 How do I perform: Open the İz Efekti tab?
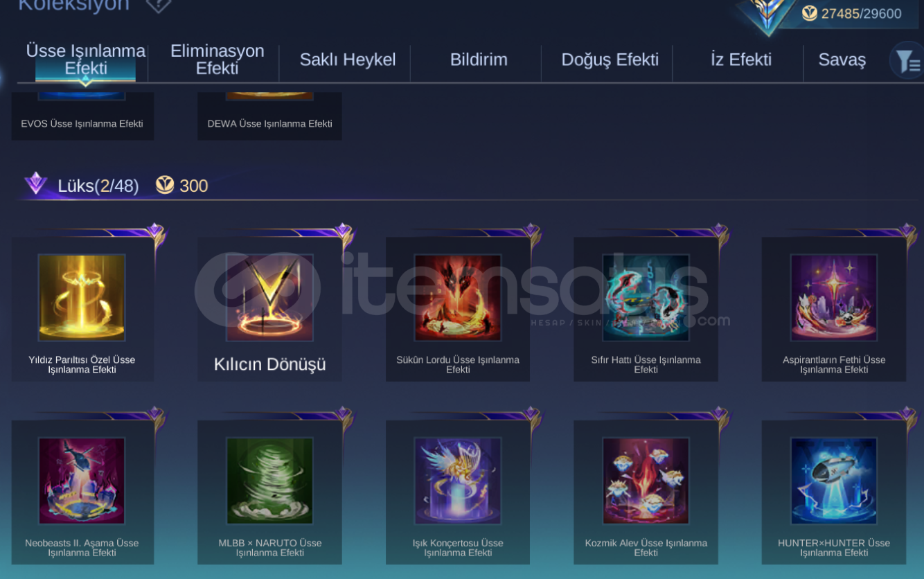[740, 60]
